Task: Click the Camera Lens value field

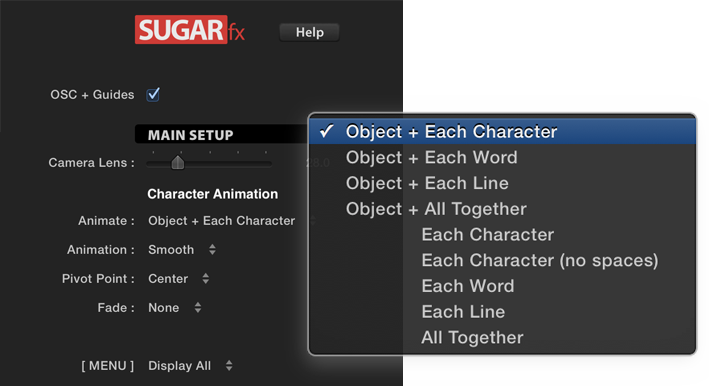Action: click(x=317, y=163)
